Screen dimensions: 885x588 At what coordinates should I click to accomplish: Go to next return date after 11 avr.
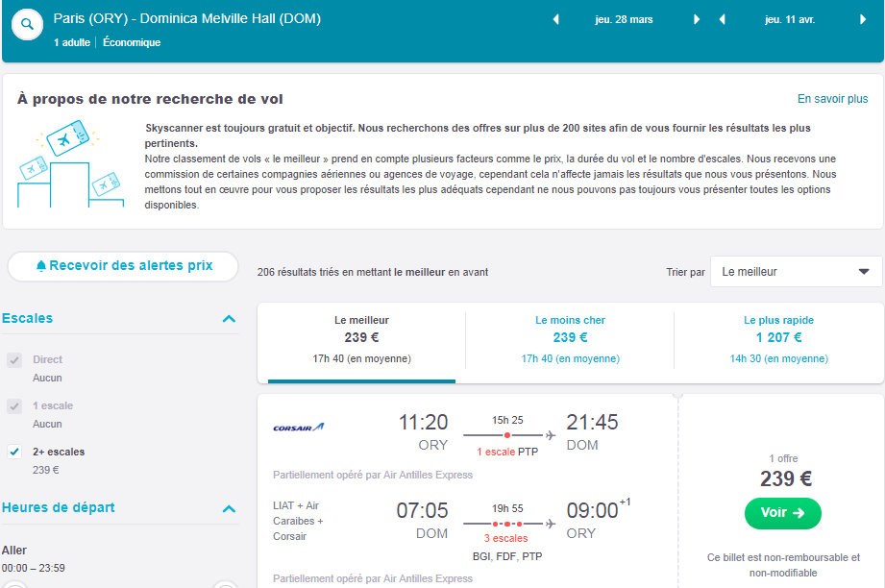click(x=863, y=19)
